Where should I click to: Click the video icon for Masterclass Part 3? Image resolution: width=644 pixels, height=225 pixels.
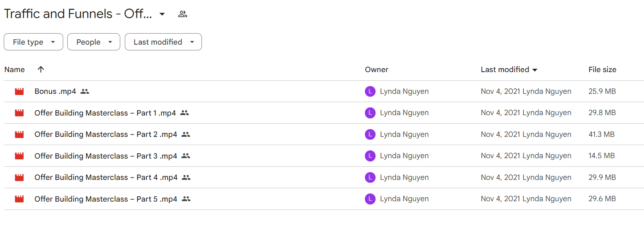pos(19,156)
